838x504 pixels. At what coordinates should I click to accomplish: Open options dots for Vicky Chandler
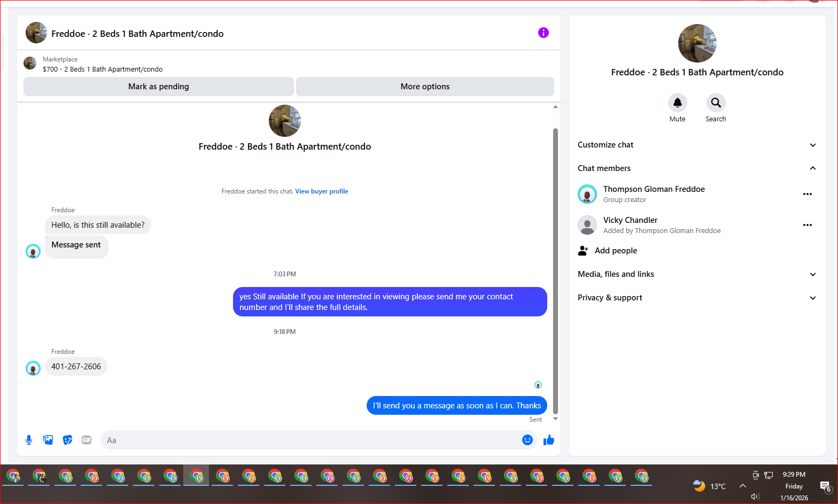point(807,225)
